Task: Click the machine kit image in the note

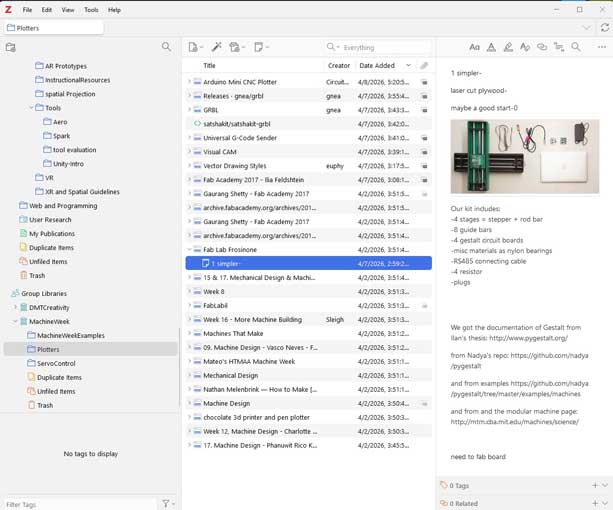Action: click(x=525, y=156)
